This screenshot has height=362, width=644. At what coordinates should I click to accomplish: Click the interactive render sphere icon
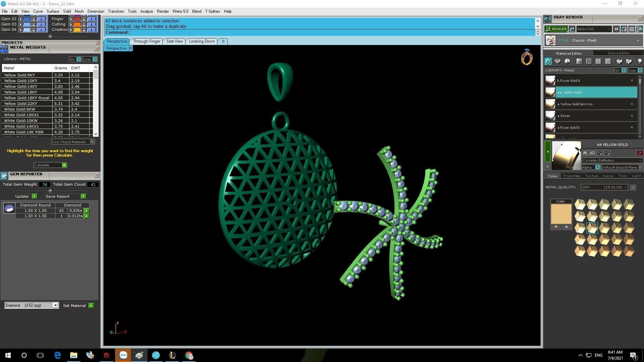click(x=572, y=29)
